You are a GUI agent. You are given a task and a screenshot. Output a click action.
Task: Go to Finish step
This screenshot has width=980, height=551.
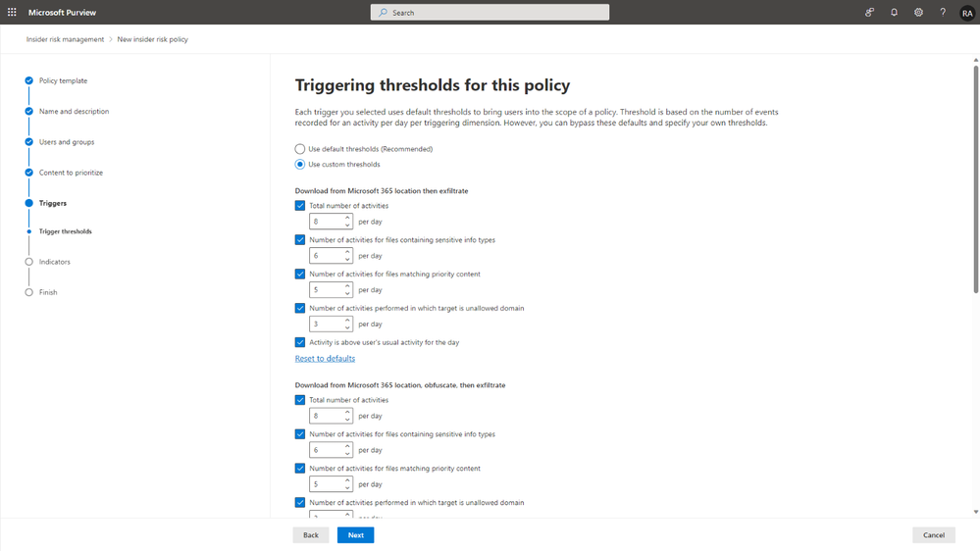[47, 292]
